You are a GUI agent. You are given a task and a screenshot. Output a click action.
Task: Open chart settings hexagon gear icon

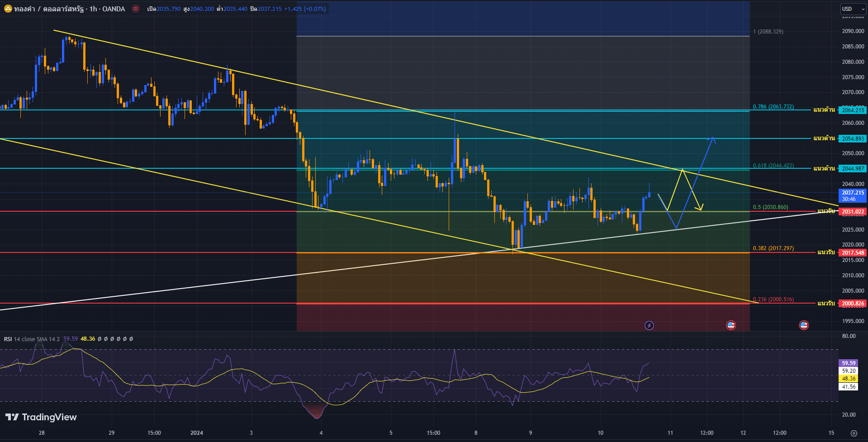point(854,433)
